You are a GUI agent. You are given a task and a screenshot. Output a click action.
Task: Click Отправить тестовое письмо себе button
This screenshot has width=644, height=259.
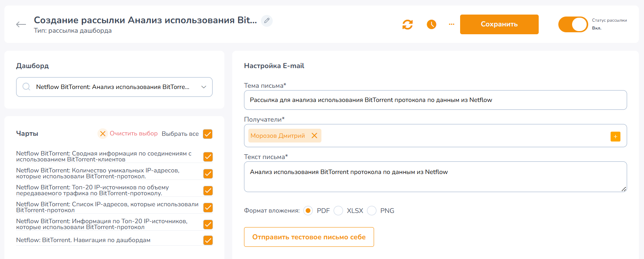pyautogui.click(x=309, y=237)
